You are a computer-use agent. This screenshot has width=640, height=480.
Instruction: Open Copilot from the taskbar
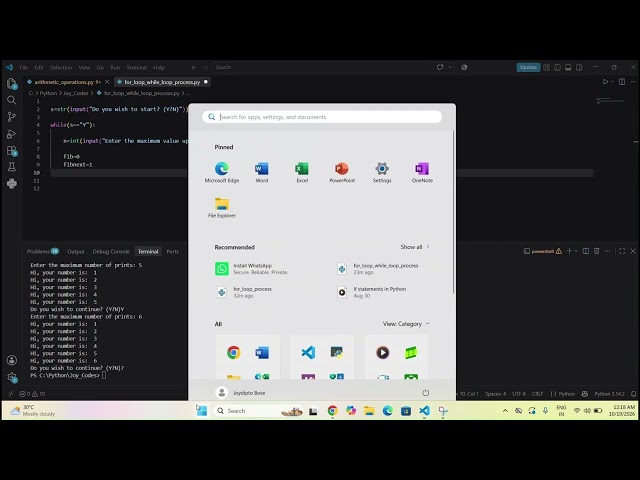351,411
